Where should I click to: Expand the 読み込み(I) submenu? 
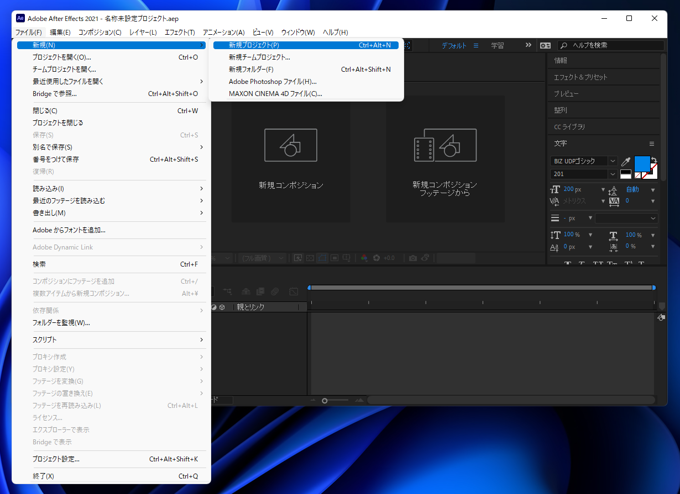point(111,189)
